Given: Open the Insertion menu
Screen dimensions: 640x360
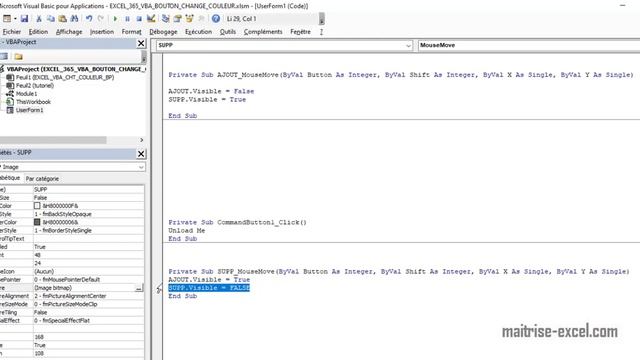Looking at the screenshot, I should coord(102,32).
